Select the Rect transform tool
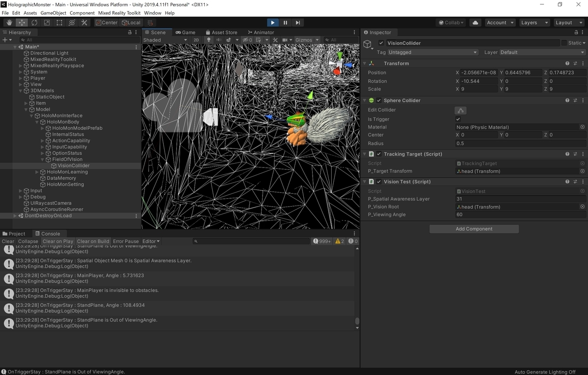The width and height of the screenshot is (588, 375). tap(59, 23)
